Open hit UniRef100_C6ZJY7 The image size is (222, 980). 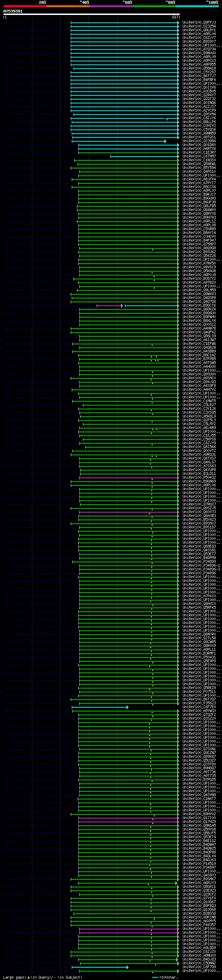click(199, 38)
